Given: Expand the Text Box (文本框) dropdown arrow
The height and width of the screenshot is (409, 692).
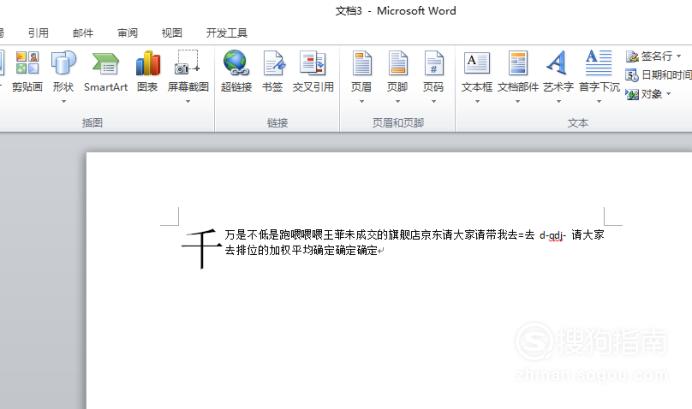Looking at the screenshot, I should [477, 101].
